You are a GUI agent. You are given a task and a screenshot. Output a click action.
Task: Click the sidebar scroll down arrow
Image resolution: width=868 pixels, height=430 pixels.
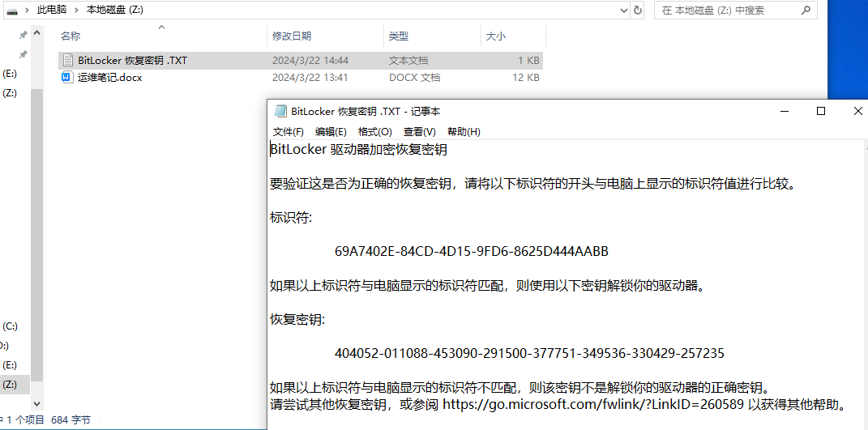point(36,402)
